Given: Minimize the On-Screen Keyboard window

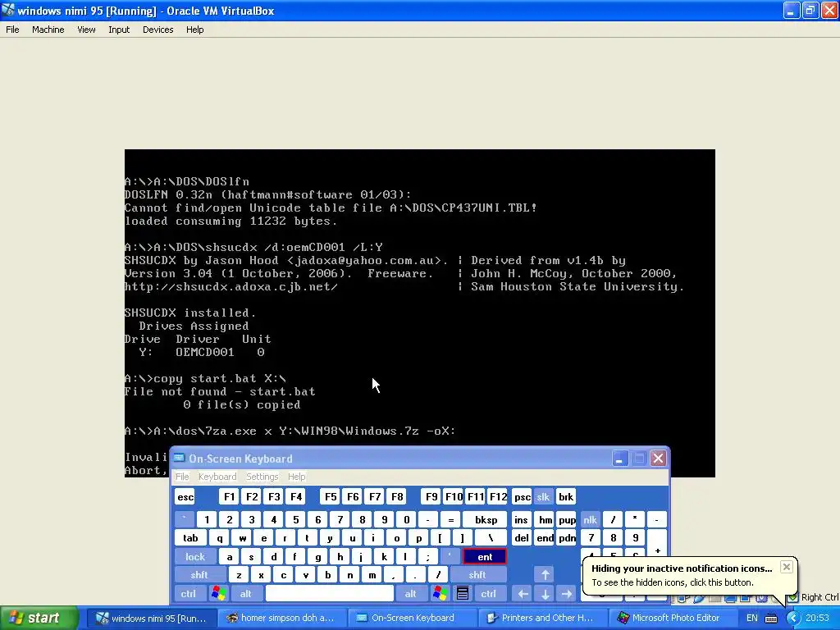Looking at the screenshot, I should pyautogui.click(x=620, y=459).
